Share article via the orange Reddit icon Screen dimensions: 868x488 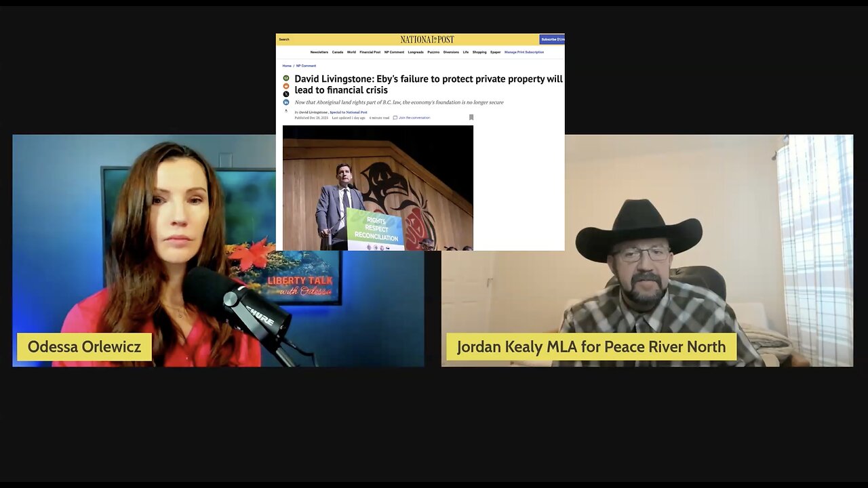tap(286, 86)
